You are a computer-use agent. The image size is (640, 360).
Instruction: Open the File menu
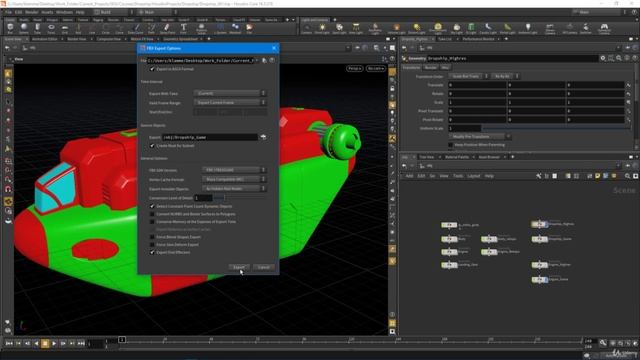click(9, 12)
